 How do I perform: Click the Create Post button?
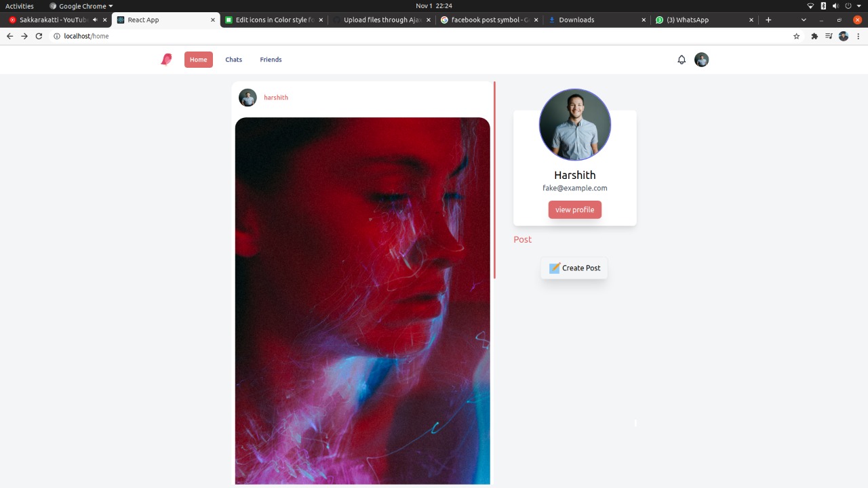(574, 268)
